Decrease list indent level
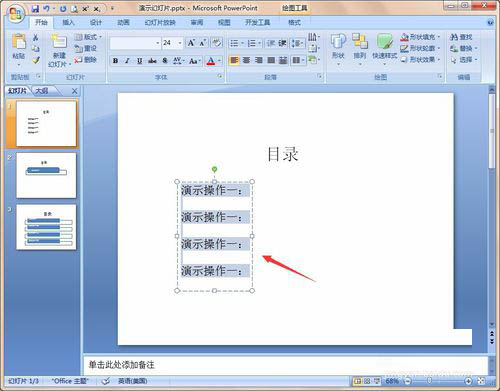 click(x=270, y=43)
